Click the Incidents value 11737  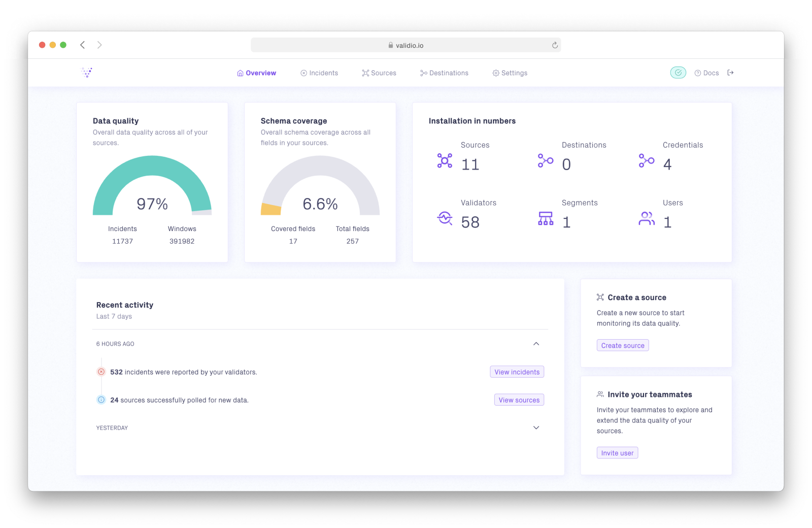tap(122, 241)
